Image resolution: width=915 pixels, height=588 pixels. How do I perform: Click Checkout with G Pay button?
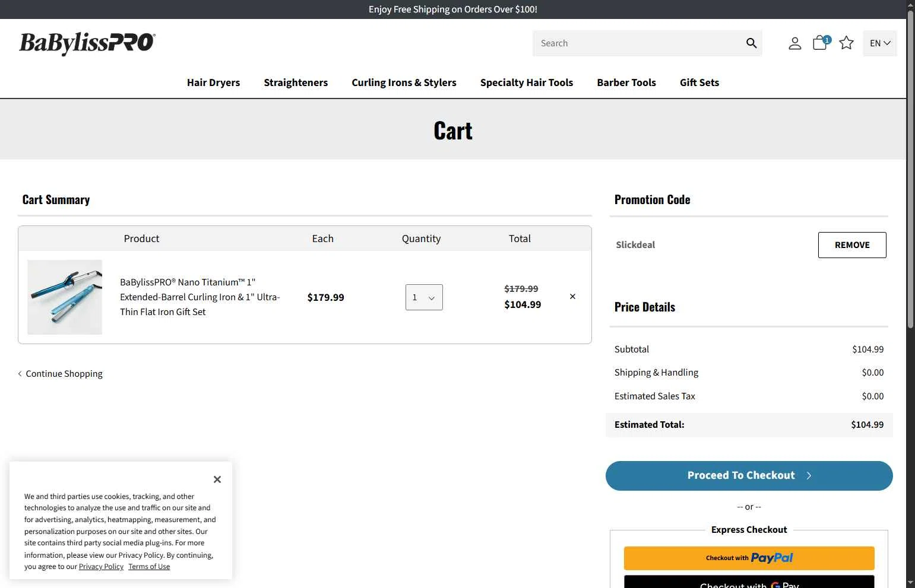tap(749, 581)
